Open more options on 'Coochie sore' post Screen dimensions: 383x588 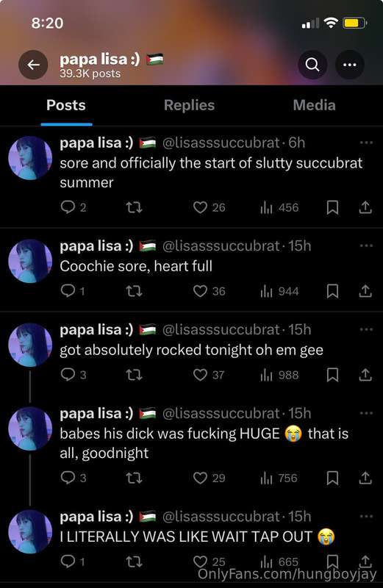[366, 246]
